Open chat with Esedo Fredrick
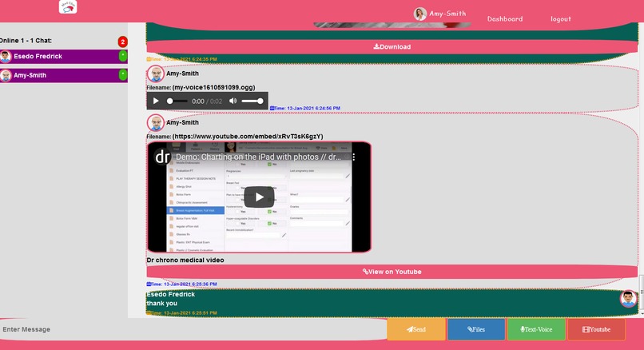 pyautogui.click(x=64, y=56)
